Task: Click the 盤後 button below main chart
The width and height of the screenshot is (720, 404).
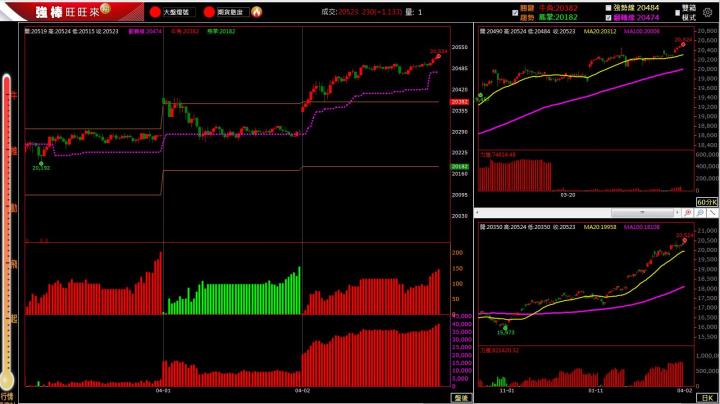Action: click(x=459, y=397)
